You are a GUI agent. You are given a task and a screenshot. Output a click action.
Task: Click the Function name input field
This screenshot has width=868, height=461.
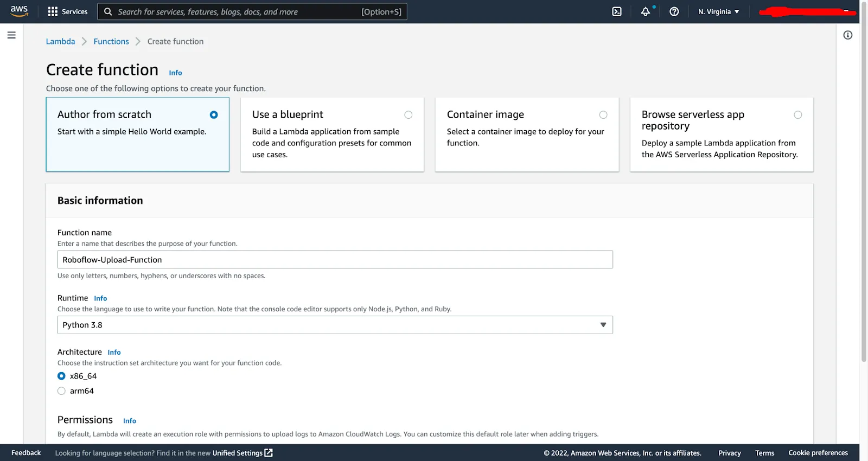click(x=335, y=260)
